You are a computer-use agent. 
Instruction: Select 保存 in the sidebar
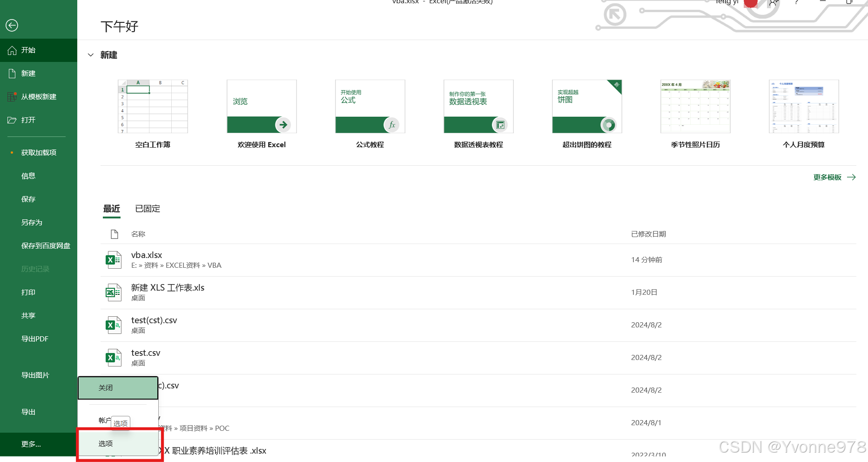(39, 199)
